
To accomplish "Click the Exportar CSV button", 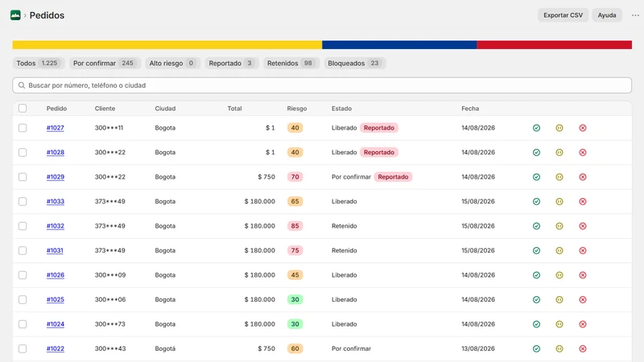I will [563, 15].
